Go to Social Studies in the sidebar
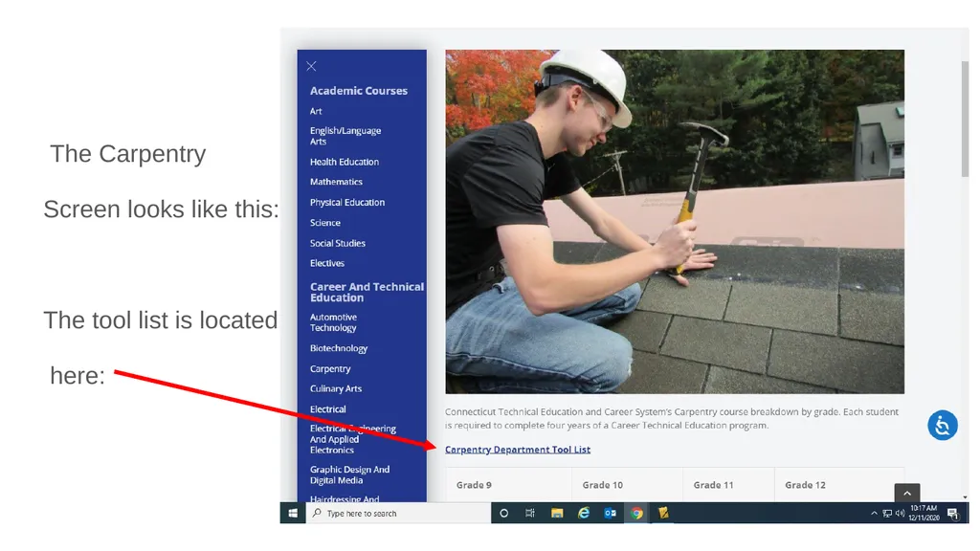Screen dimensions: 980x551 (x=338, y=243)
